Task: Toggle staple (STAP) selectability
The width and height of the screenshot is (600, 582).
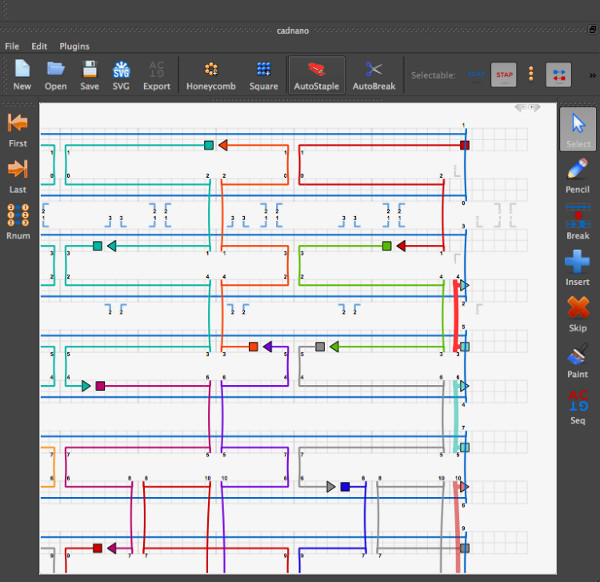Action: pyautogui.click(x=504, y=74)
